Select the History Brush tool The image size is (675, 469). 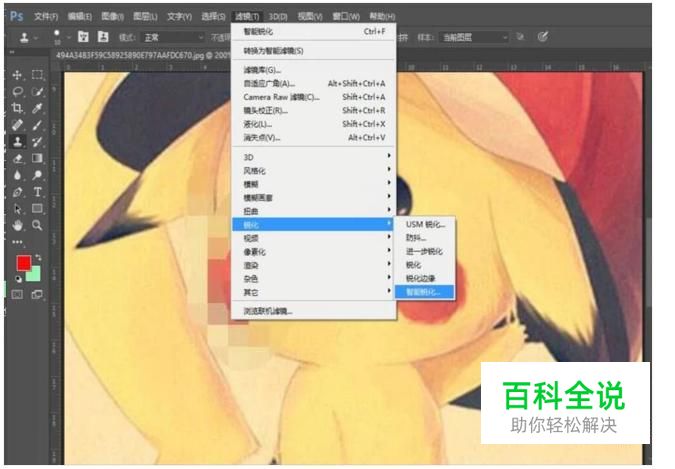coord(37,142)
